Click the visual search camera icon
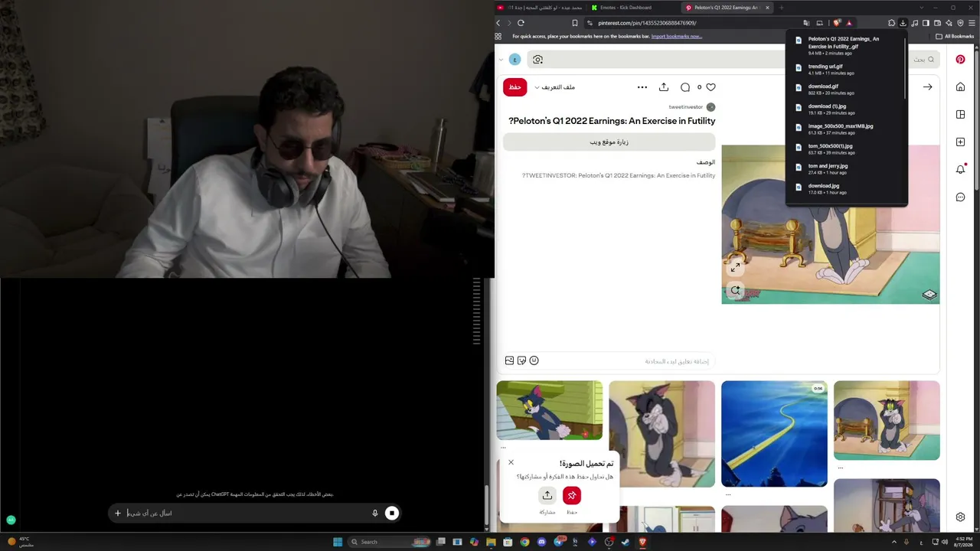980x551 pixels. (537, 60)
